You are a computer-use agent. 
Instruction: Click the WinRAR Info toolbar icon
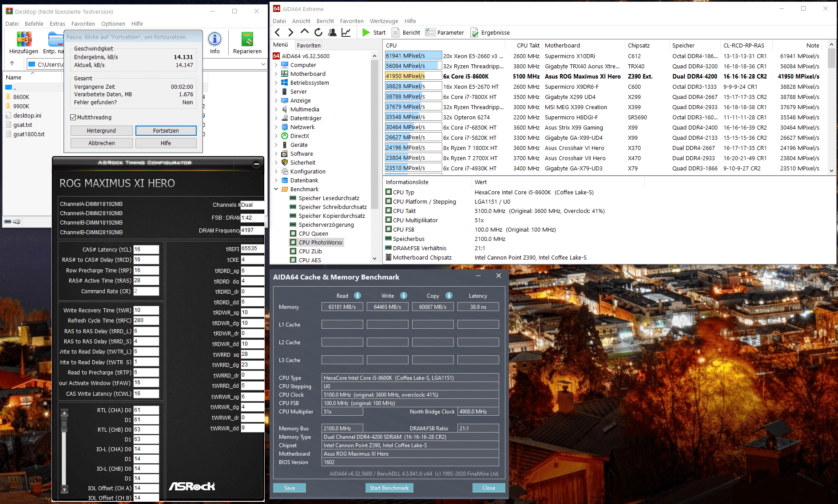pyautogui.click(x=214, y=39)
